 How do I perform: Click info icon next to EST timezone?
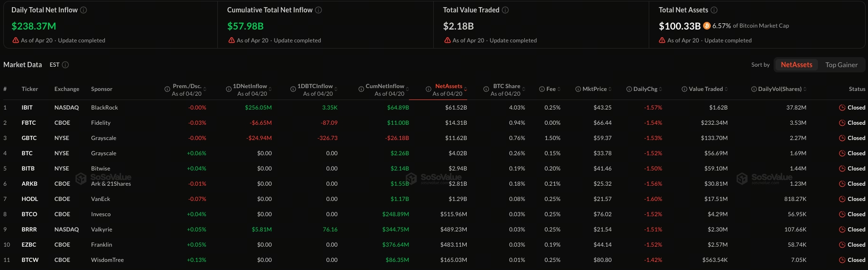click(x=65, y=65)
